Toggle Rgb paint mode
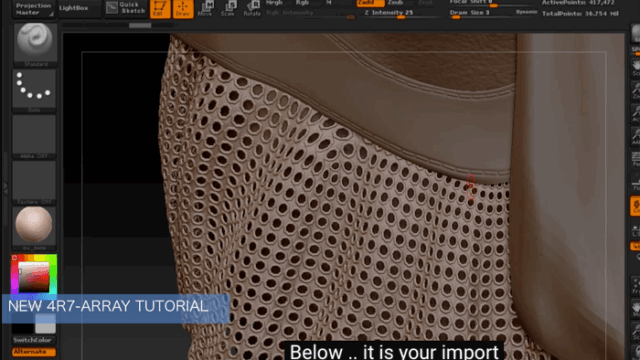The width and height of the screenshot is (640, 360). (302, 3)
